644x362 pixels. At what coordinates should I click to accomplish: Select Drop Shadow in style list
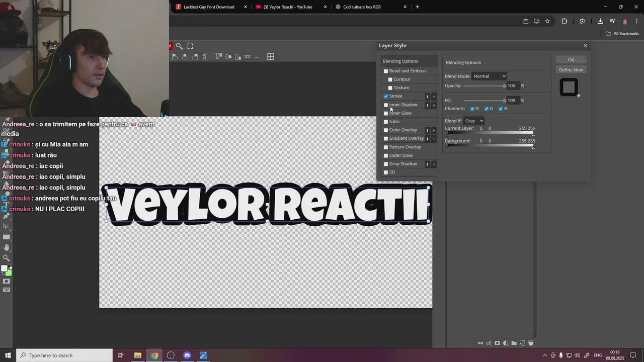pos(403,164)
